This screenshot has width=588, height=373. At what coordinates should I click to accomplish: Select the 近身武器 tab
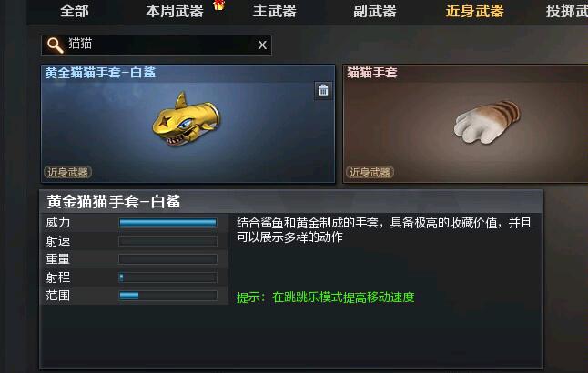point(474,11)
